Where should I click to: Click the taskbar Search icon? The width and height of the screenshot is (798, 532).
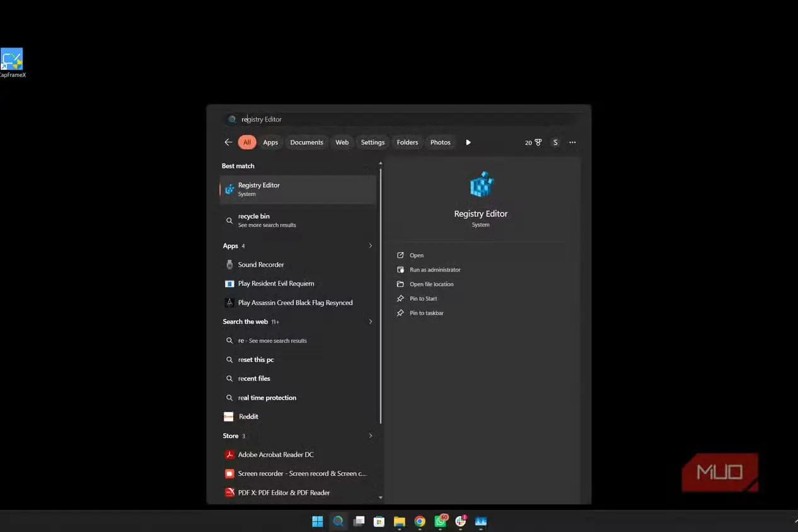coord(338,521)
